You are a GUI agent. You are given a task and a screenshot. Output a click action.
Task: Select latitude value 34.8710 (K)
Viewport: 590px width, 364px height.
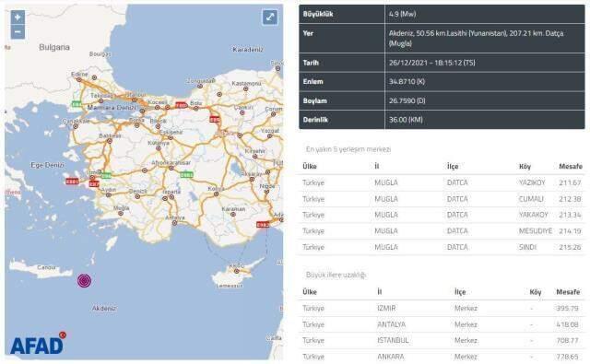[407, 82]
